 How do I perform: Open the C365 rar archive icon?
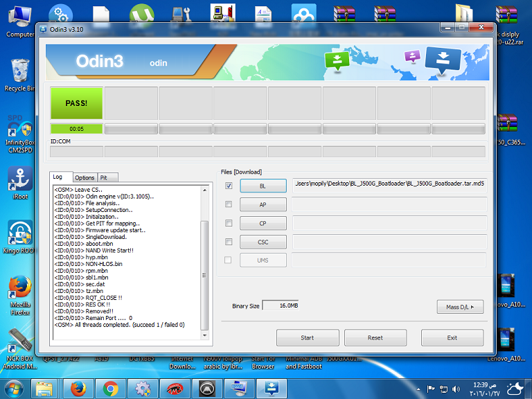click(x=508, y=130)
